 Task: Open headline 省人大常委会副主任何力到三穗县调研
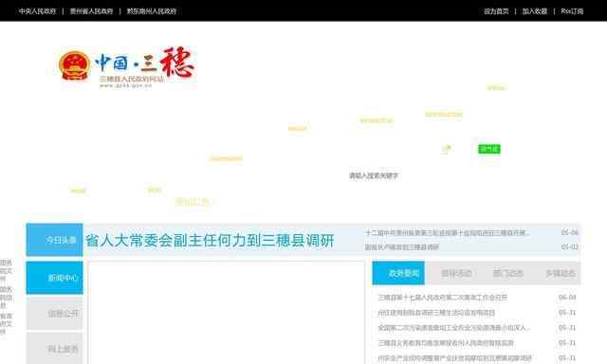point(210,241)
